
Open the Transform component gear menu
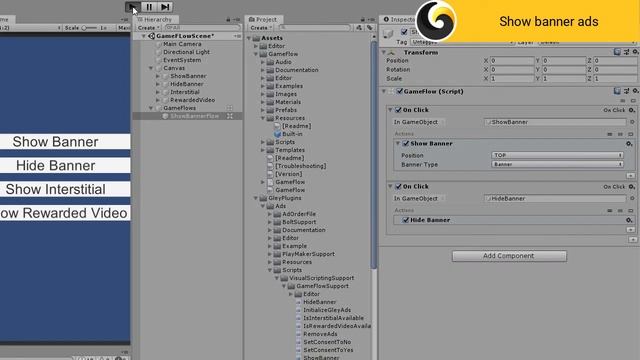[x=635, y=52]
